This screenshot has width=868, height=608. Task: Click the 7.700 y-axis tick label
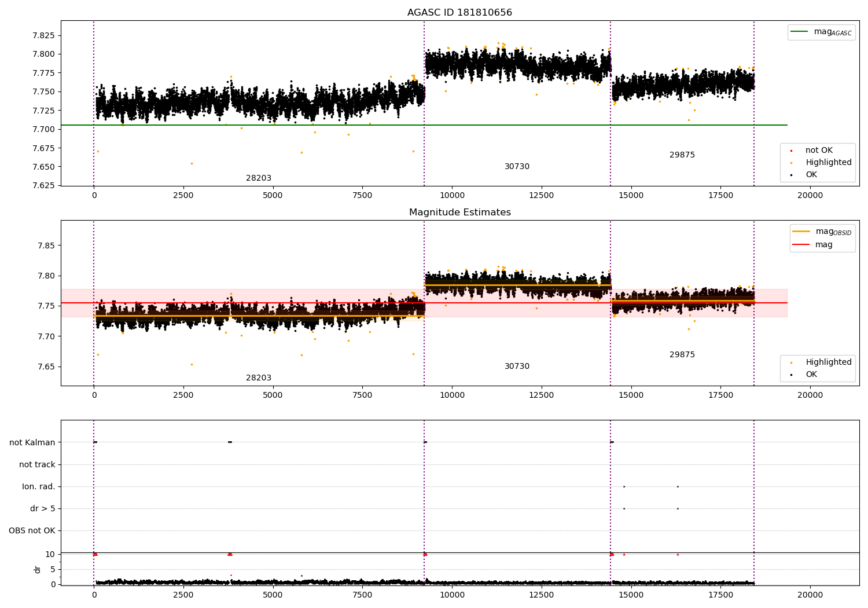[x=43, y=129]
